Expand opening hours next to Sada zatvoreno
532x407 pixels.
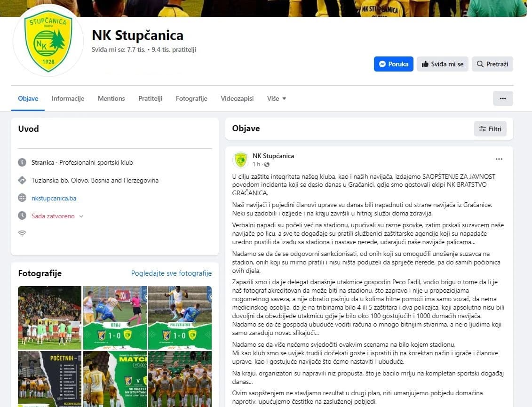click(x=81, y=216)
